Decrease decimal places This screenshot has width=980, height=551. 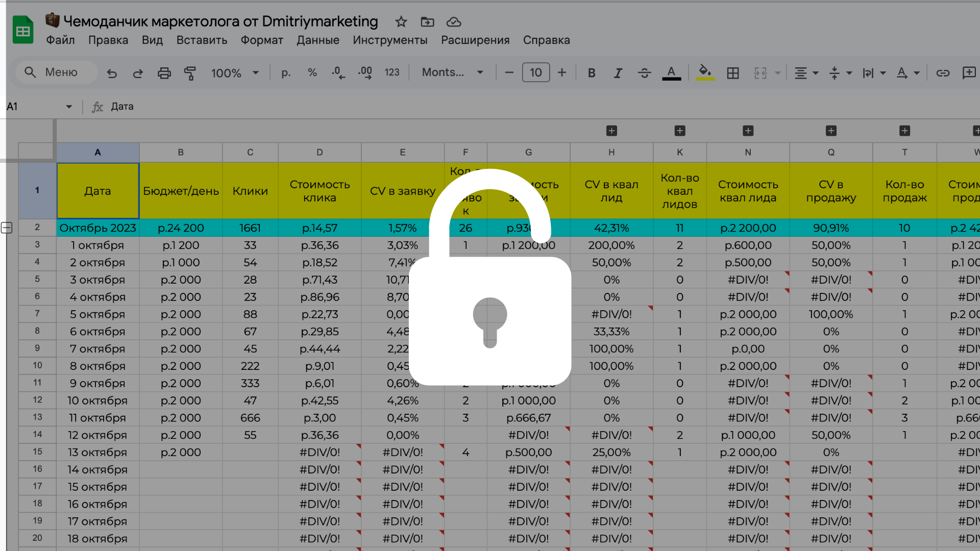point(338,73)
